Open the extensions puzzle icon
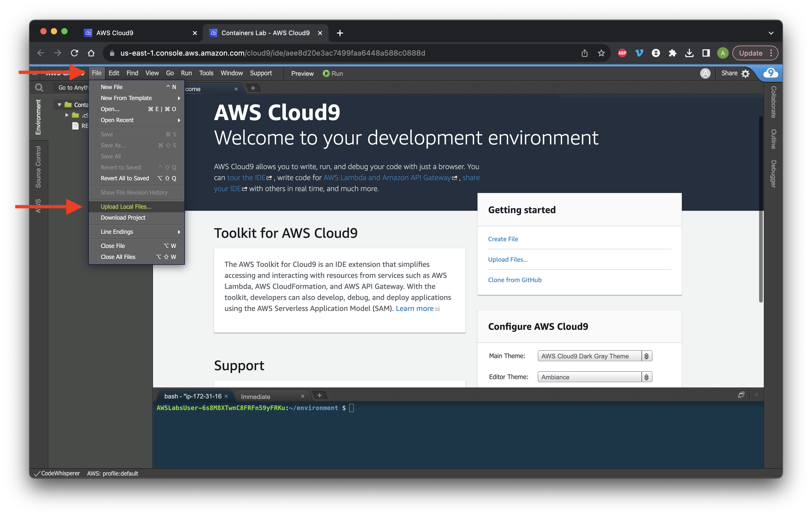Screen dimensions: 812x517 [x=672, y=53]
